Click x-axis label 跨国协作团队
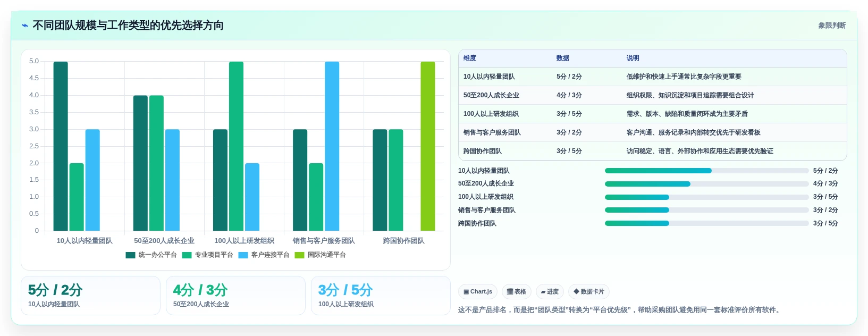The height and width of the screenshot is (336, 868). pyautogui.click(x=404, y=241)
